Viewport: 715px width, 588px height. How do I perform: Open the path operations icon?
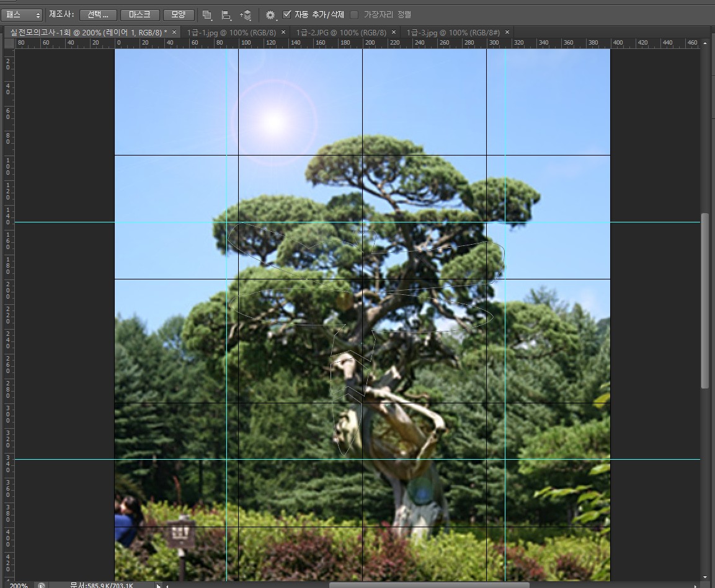coord(207,15)
